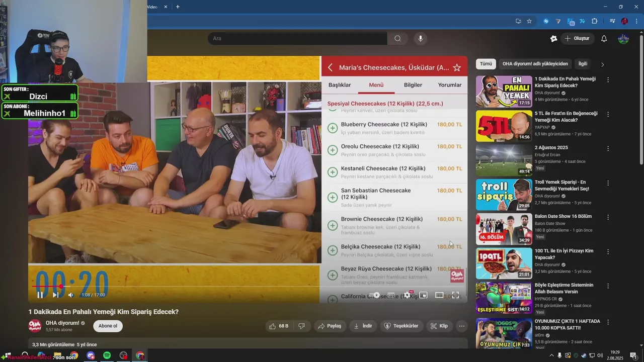The image size is (644, 362).
Task: Skip to the next video
Action: click(x=55, y=295)
